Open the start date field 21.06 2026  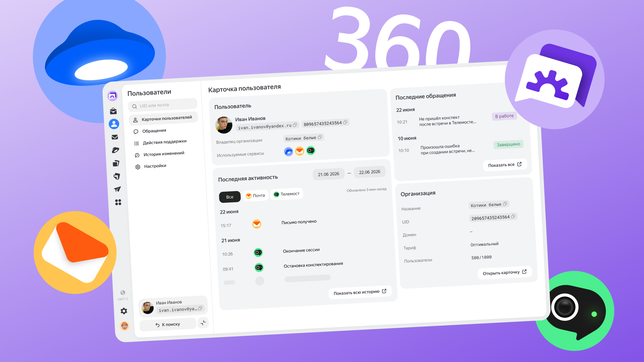329,174
